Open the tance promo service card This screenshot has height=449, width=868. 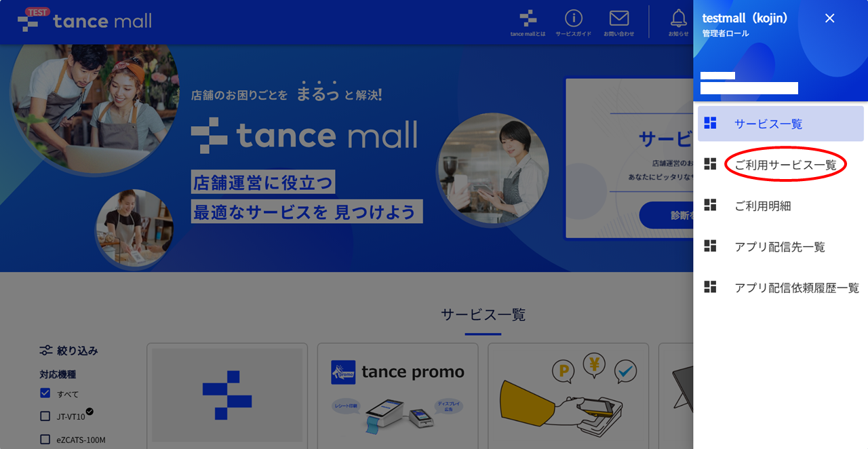(398, 396)
